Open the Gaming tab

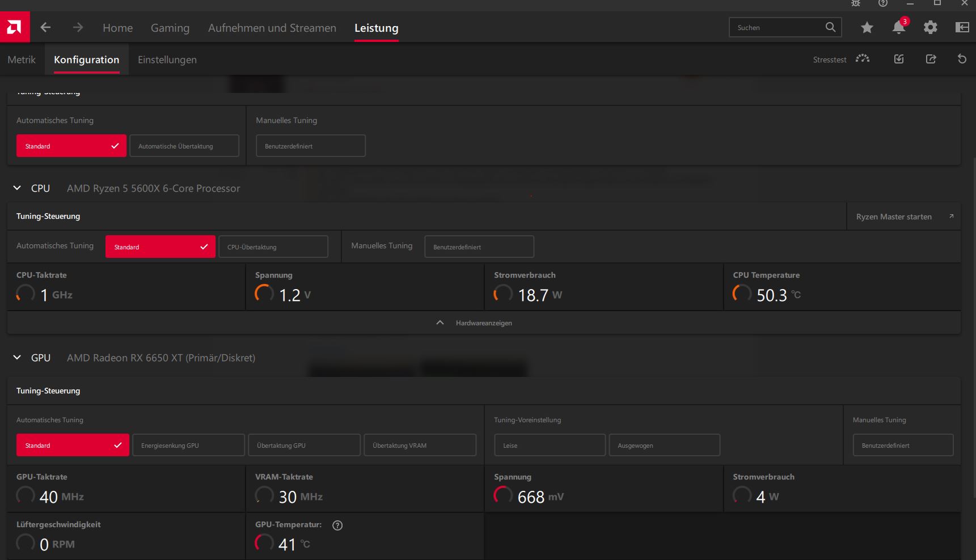[x=170, y=28]
